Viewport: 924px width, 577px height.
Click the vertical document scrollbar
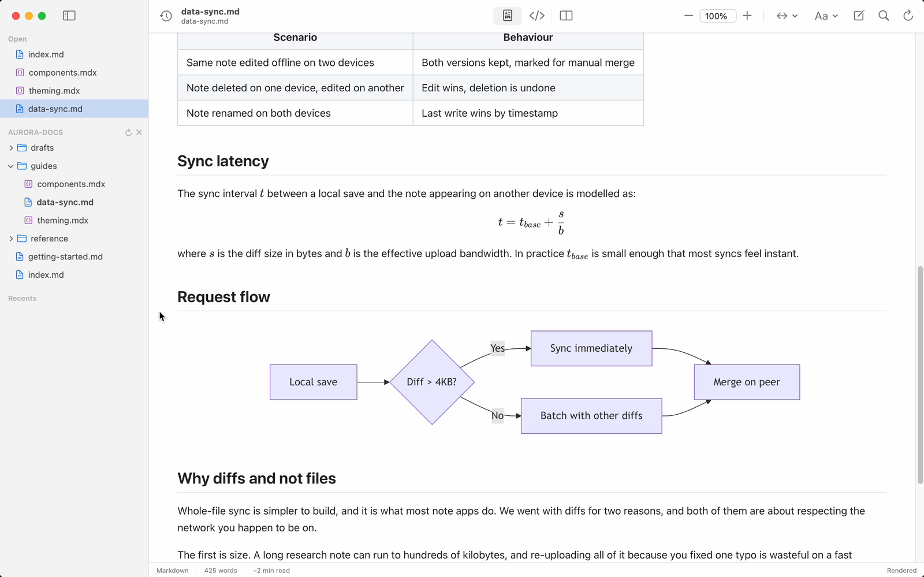click(x=920, y=375)
